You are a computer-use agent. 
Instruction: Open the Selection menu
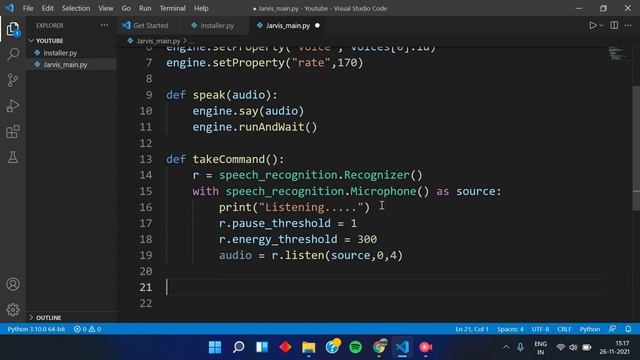pyautogui.click(x=76, y=8)
